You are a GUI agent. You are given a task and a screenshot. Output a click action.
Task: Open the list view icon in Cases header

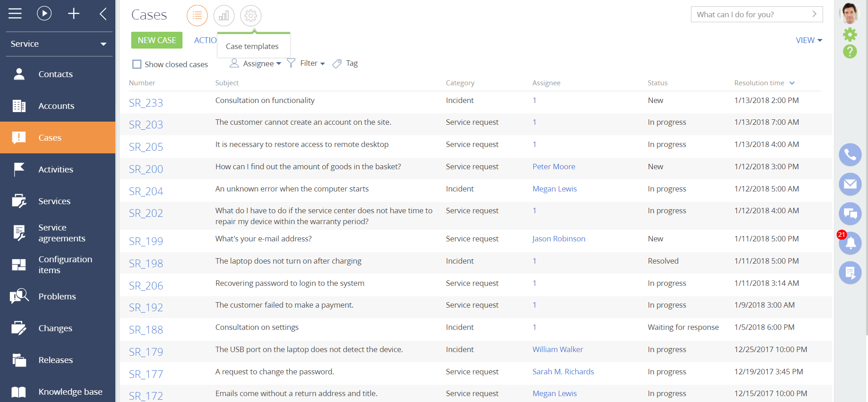(197, 16)
